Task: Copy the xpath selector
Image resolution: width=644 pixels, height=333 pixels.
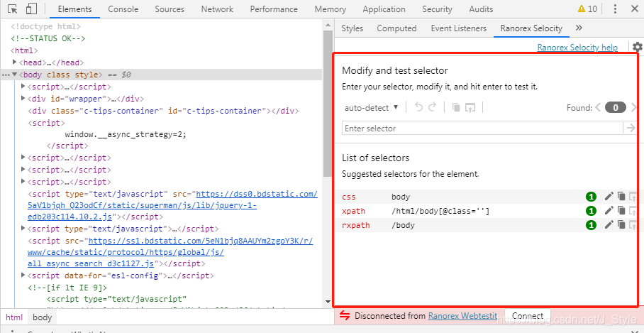Action: coord(621,210)
